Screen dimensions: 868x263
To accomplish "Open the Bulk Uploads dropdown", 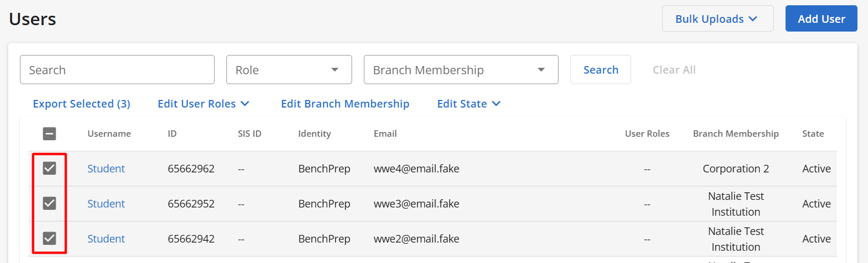I will pyautogui.click(x=718, y=19).
